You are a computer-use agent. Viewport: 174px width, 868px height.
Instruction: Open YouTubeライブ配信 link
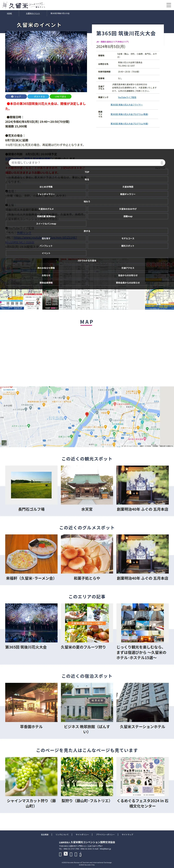127,97
